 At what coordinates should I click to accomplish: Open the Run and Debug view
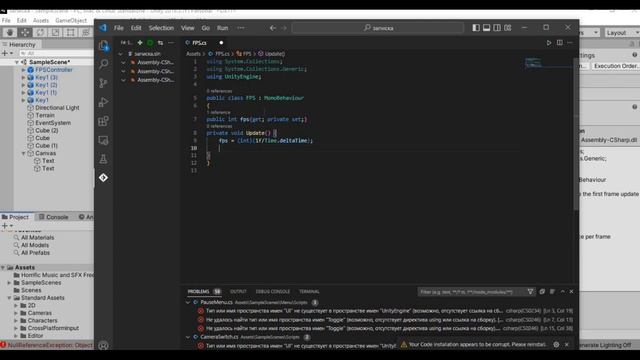(x=104, y=102)
